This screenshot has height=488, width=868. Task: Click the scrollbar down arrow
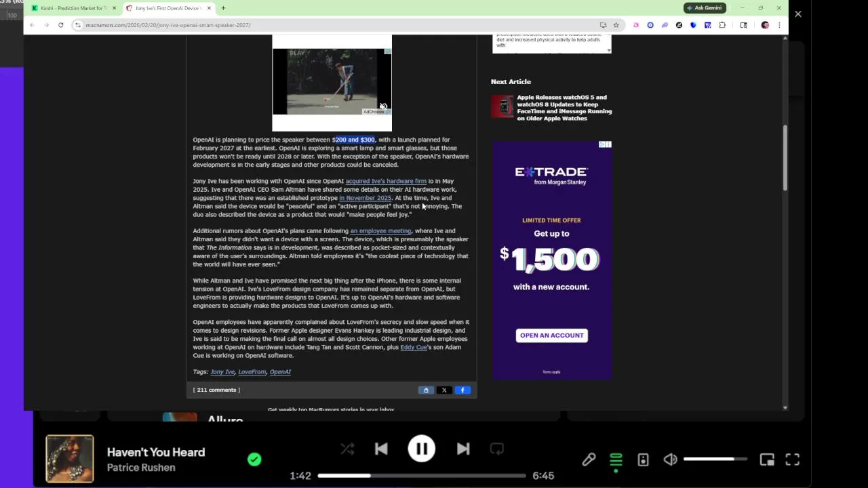click(785, 407)
